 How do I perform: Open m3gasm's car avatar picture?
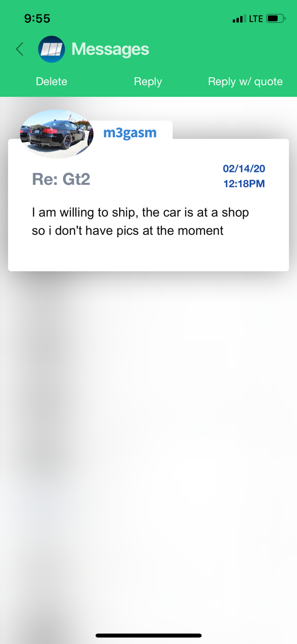(x=56, y=134)
